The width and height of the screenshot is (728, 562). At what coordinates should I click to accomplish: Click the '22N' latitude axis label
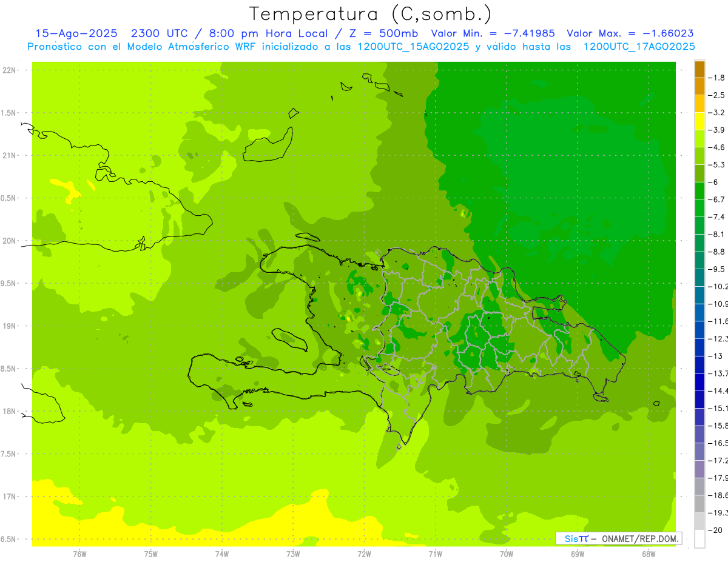(x=8, y=70)
